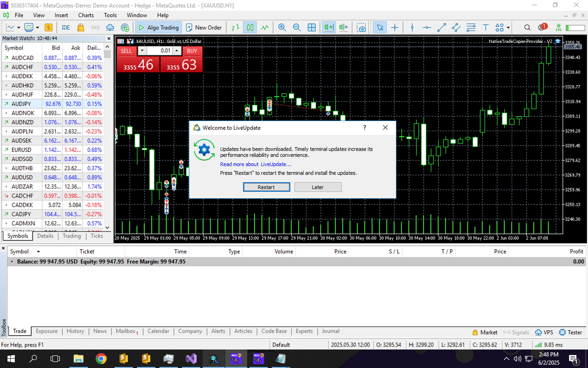The width and height of the screenshot is (588, 368).
Task: Open File Explorer from the taskbar
Action: (x=79, y=359)
